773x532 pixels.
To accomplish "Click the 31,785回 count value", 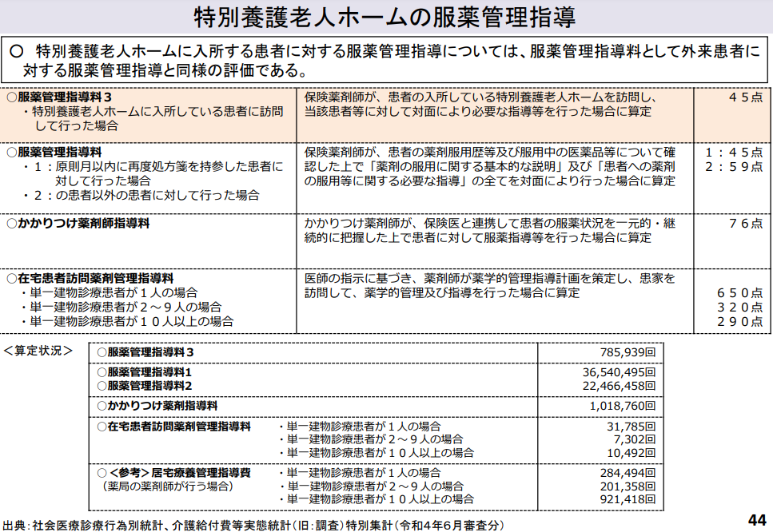I will click(x=631, y=427).
